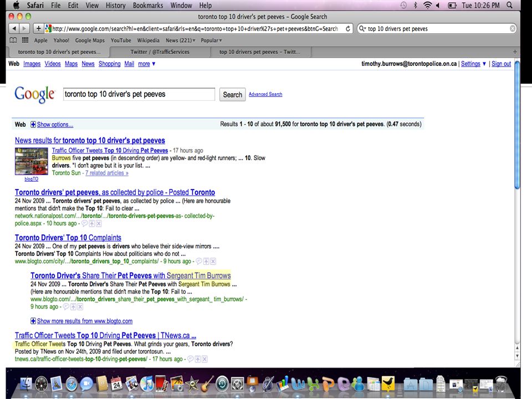This screenshot has height=399, width=532.
Task: Expand Show options
Action: click(x=52, y=125)
